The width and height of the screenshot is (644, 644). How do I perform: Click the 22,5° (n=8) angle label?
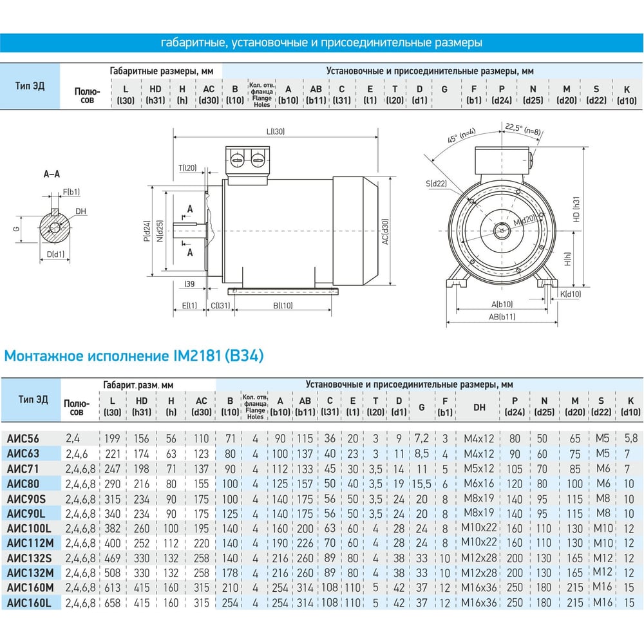[523, 129]
